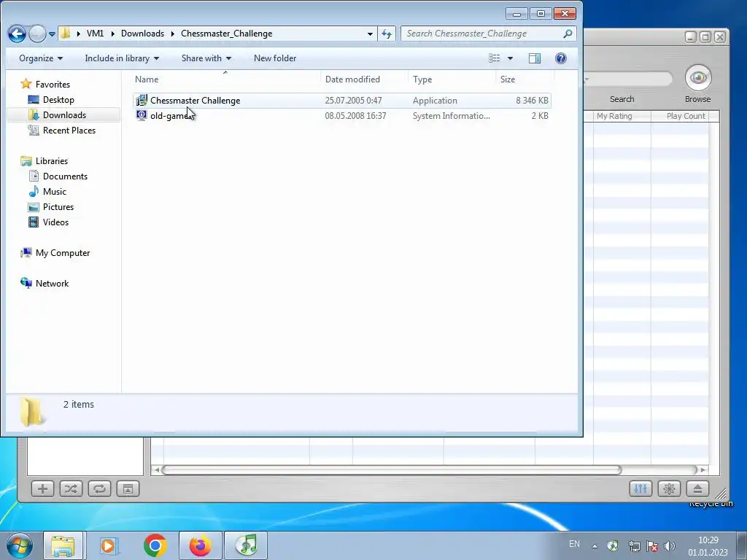Open Recent Places in the navigation pane
The image size is (747, 560).
coord(69,130)
